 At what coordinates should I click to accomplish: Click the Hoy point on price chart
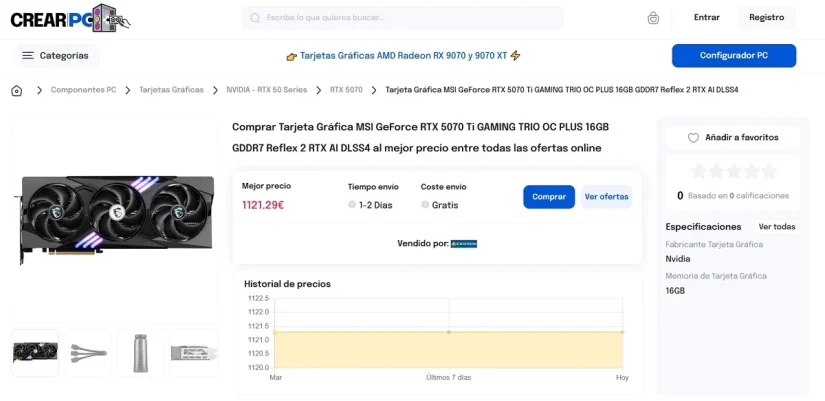(622, 332)
